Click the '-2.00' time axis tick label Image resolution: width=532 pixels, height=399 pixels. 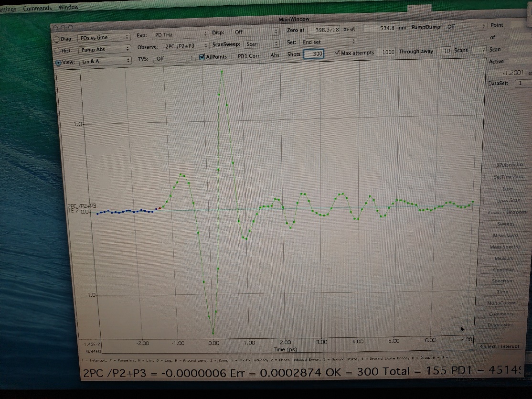pyautogui.click(x=142, y=343)
